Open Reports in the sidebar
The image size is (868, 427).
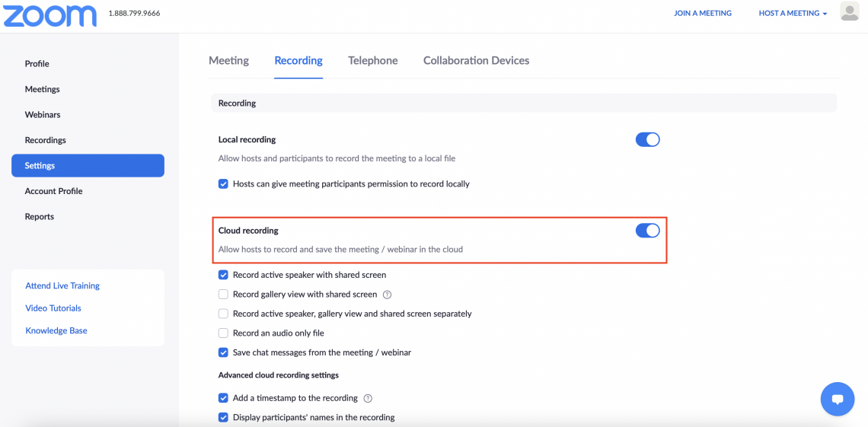coord(40,216)
